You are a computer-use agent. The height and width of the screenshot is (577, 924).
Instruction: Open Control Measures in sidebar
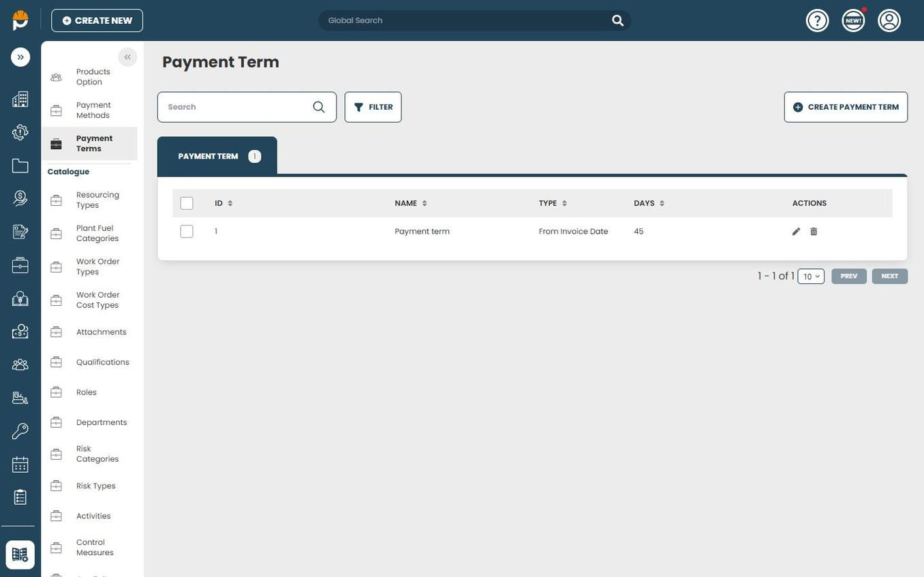[x=89, y=548]
